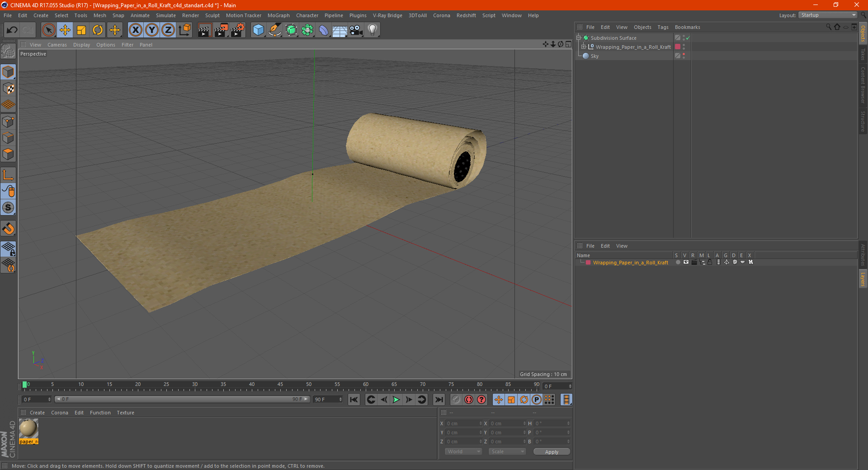Click the Undo arrow icon
This screenshot has width=868, height=470.
(12, 30)
